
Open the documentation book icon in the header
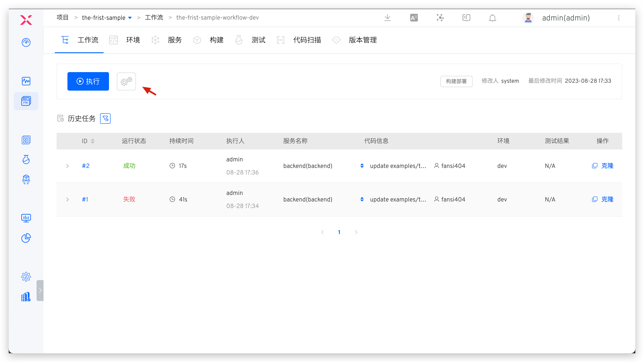pyautogui.click(x=466, y=18)
